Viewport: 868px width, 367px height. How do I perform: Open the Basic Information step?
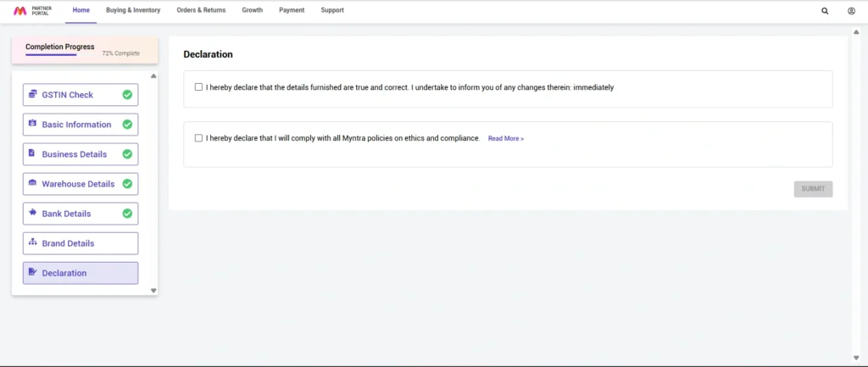(x=81, y=125)
